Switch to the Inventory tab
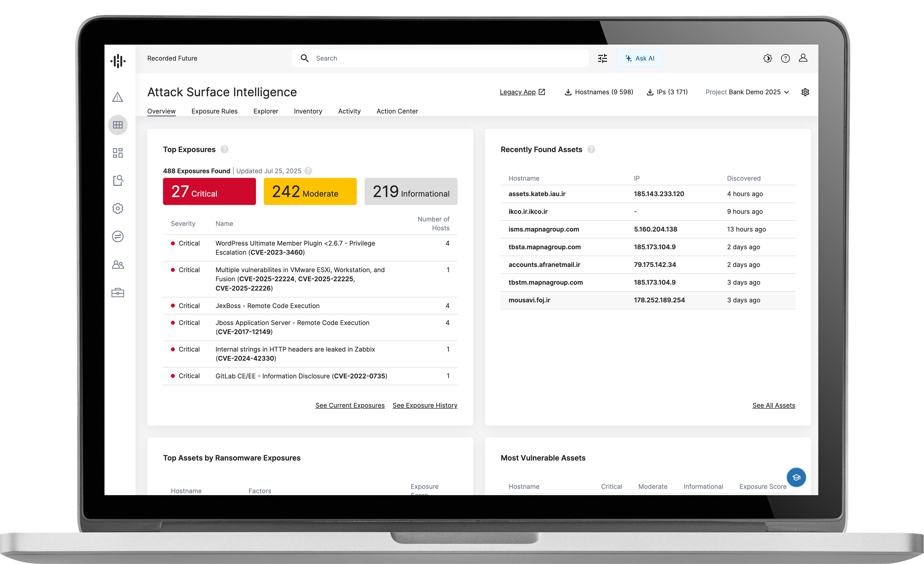Viewport: 924px width, 564px height. [x=308, y=111]
